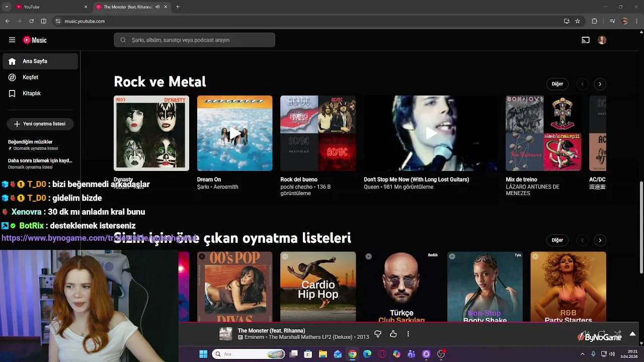
Task: Toggle browser side panel icon
Action: (x=43, y=21)
